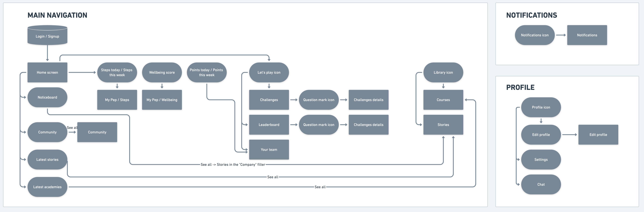
Task: Click the Home screen box
Action: [47, 72]
